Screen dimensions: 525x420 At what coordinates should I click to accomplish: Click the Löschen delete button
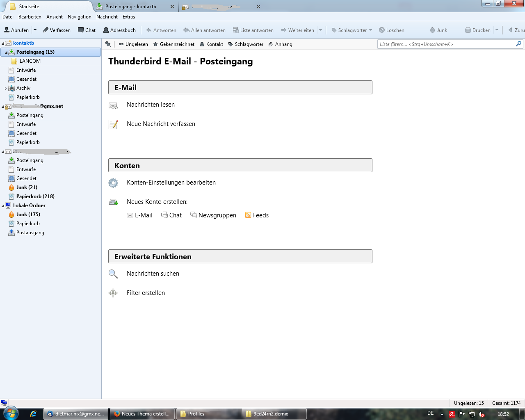click(x=392, y=30)
